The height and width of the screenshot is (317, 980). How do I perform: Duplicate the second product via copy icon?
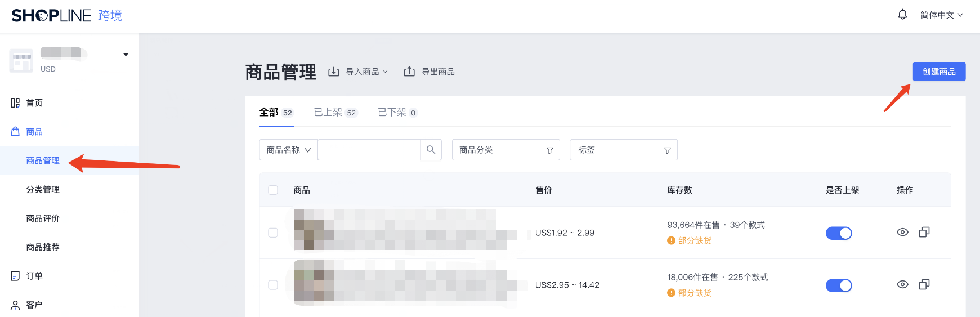point(924,284)
